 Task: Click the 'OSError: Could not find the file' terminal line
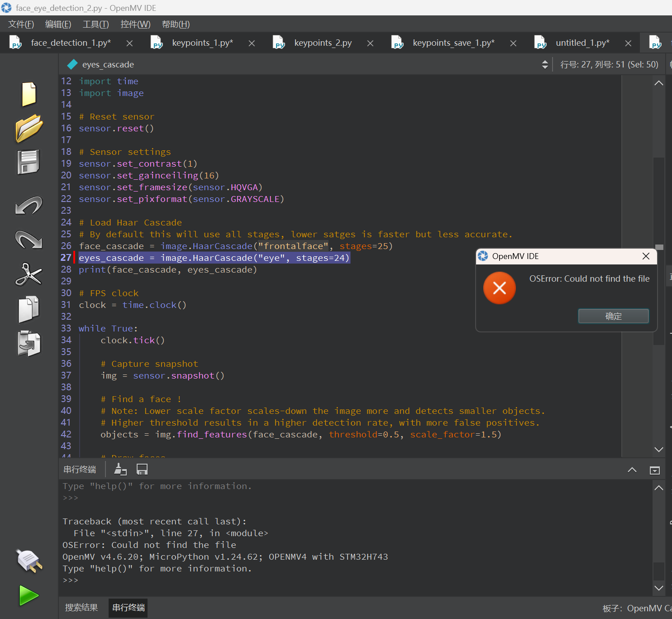pyautogui.click(x=149, y=545)
